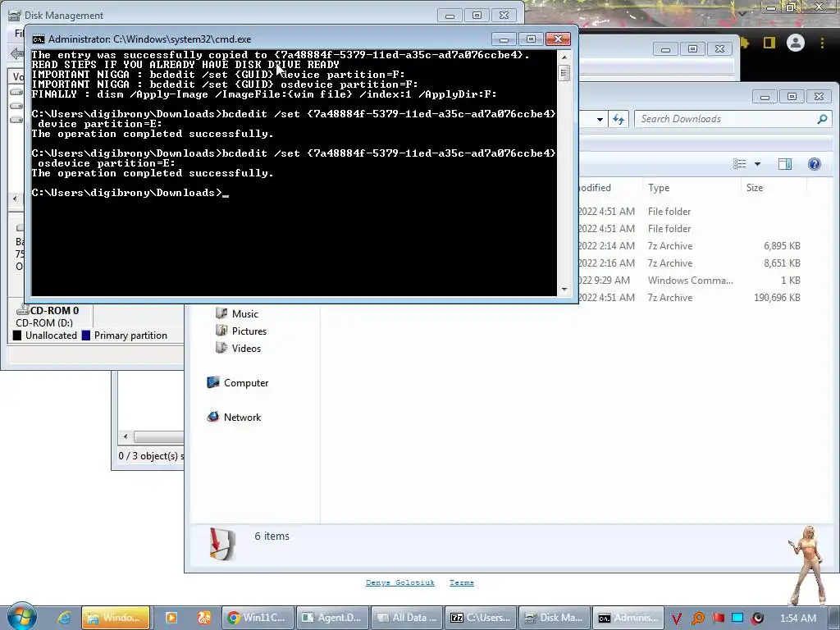Expand the Explorer address bar history dropdown
This screenshot has width=840, height=630.
pos(600,119)
